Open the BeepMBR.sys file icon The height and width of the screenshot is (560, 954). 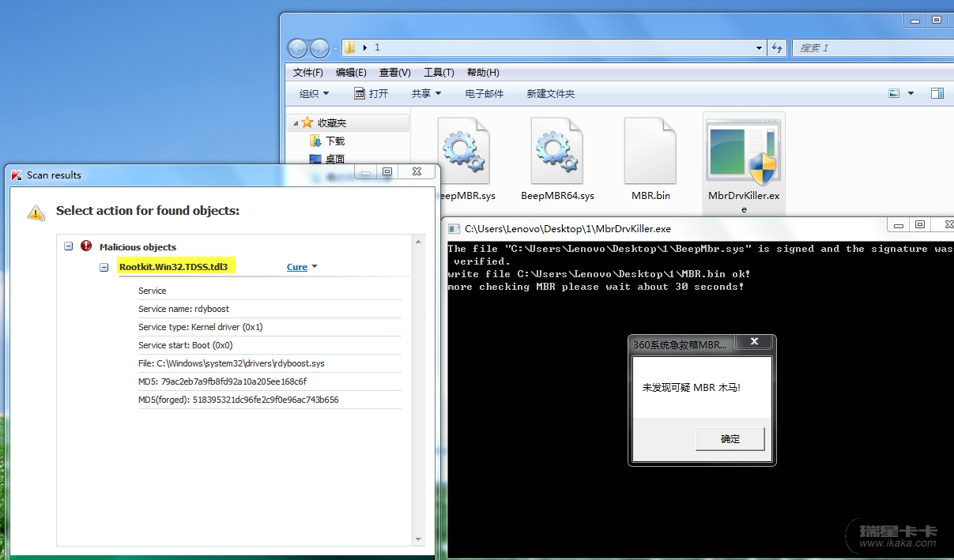click(464, 151)
